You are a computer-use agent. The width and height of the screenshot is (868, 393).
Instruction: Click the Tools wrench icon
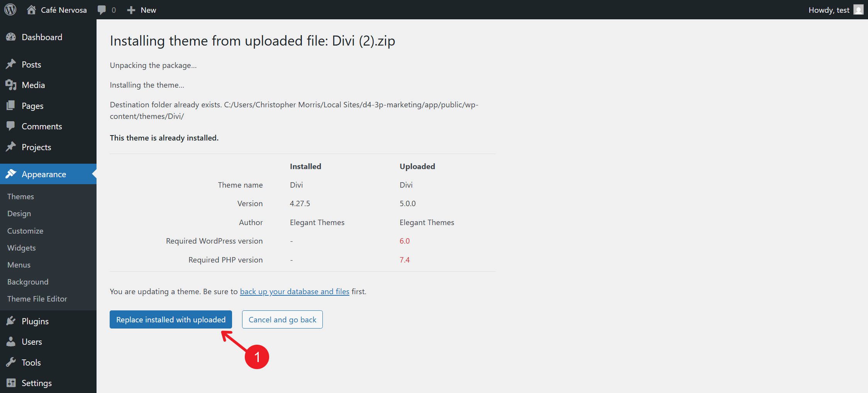(x=11, y=362)
